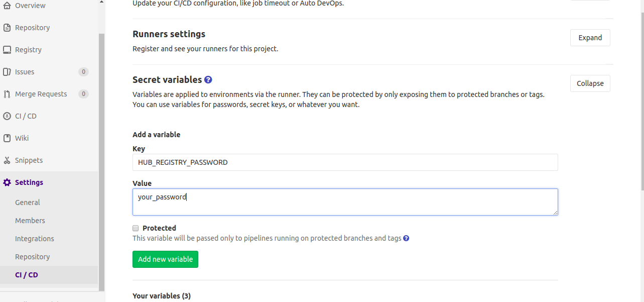Click the sidebar vertical scrollbar

pyautogui.click(x=102, y=161)
